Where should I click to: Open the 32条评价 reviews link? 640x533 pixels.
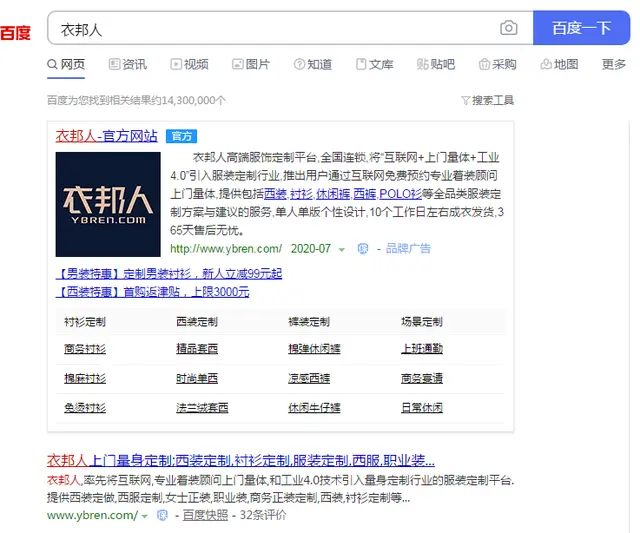point(263,515)
